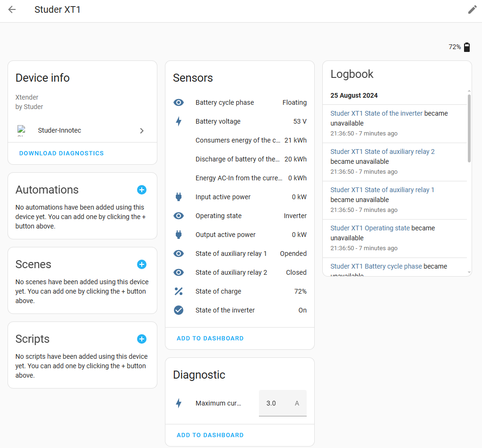Screen dimensions: 482x448
Task: Click Logbook scrollbar down arrow
Action: pyautogui.click(x=469, y=272)
